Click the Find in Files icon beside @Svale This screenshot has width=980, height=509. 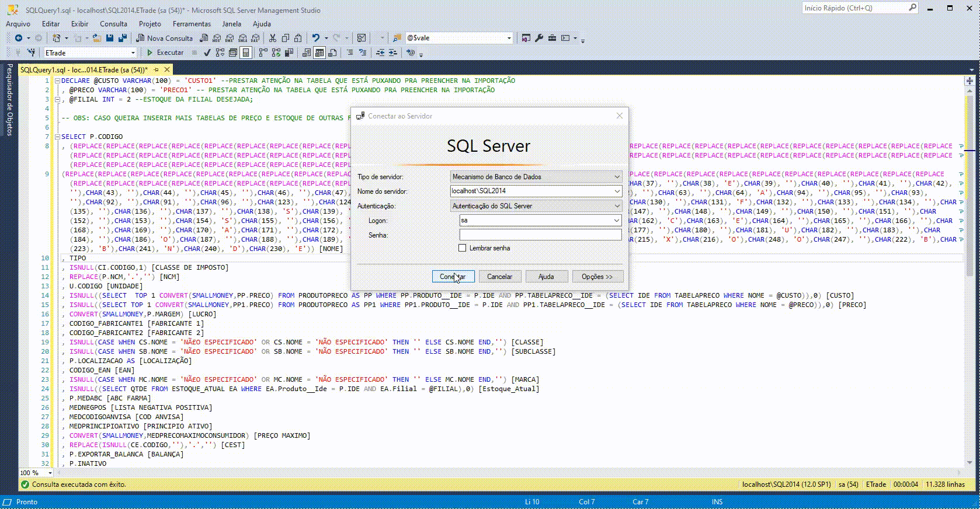[397, 38]
